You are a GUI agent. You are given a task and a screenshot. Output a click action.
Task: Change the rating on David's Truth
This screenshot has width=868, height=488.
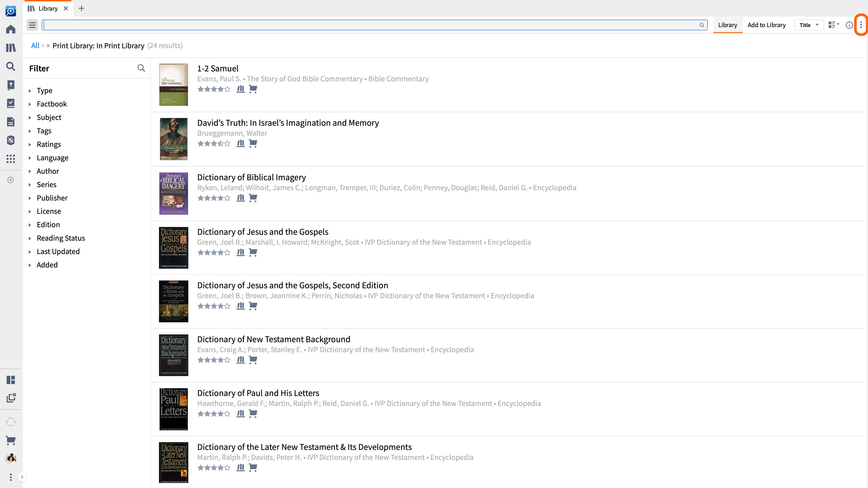point(214,143)
